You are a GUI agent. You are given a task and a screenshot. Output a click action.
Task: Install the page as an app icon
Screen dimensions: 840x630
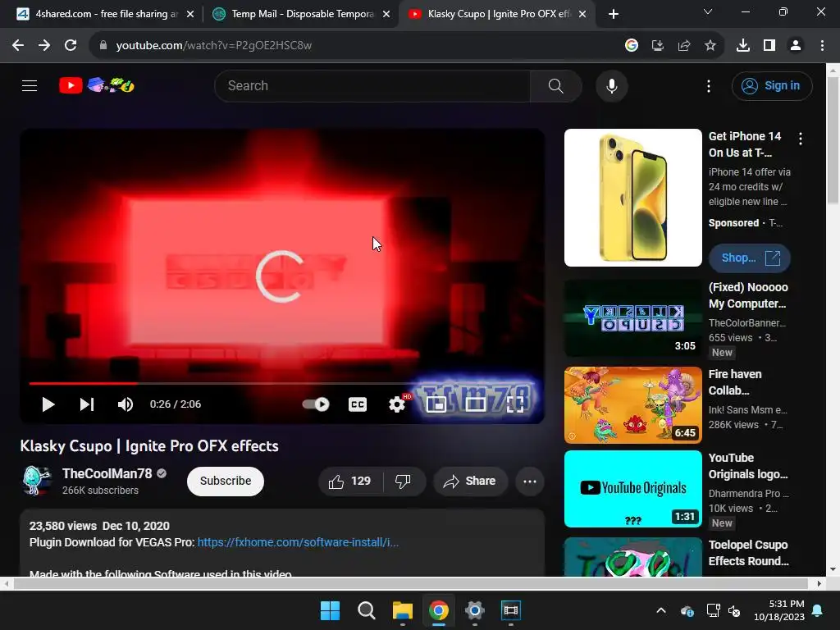pos(658,46)
